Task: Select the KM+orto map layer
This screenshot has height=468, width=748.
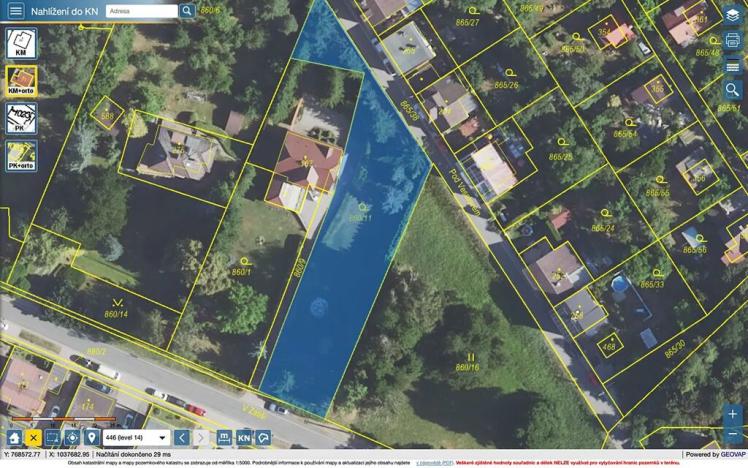Action: tap(21, 81)
